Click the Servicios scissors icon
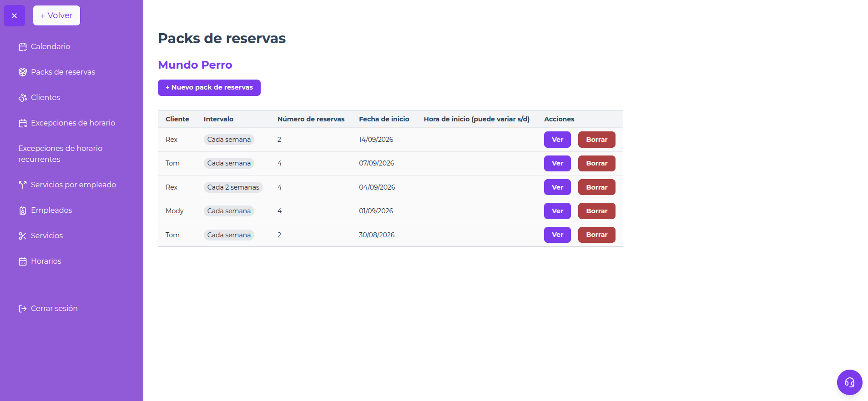Screen dimensions: 868x401 23,236
